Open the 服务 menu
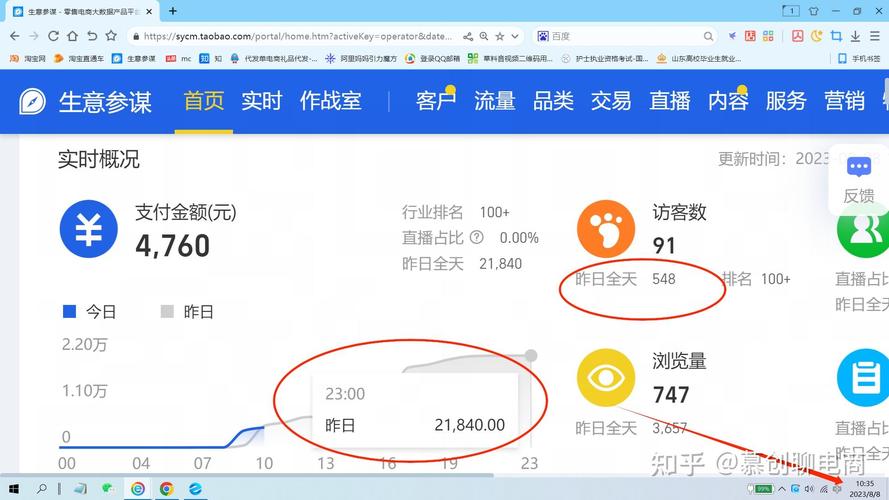 point(786,101)
